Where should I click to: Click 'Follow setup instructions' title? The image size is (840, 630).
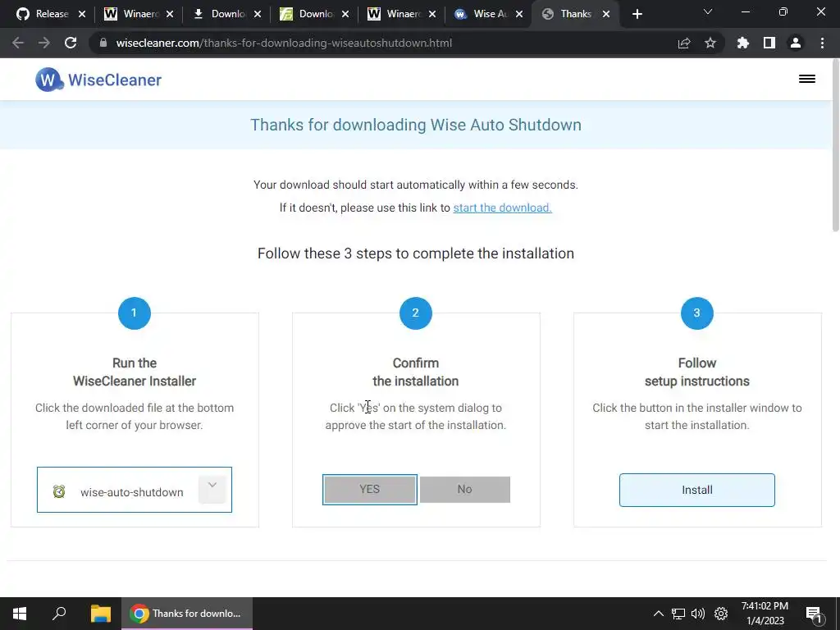pos(697,372)
